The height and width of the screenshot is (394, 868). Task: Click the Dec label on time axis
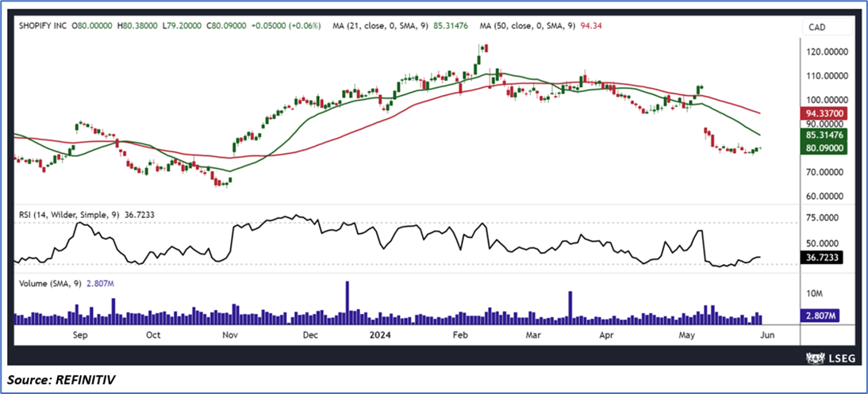(310, 335)
